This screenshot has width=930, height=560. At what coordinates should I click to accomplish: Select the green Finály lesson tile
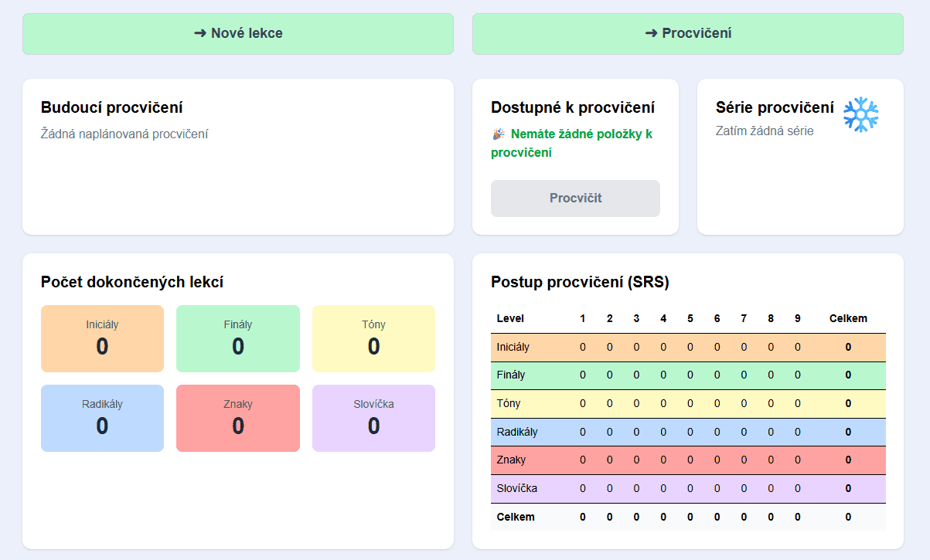pyautogui.click(x=237, y=338)
